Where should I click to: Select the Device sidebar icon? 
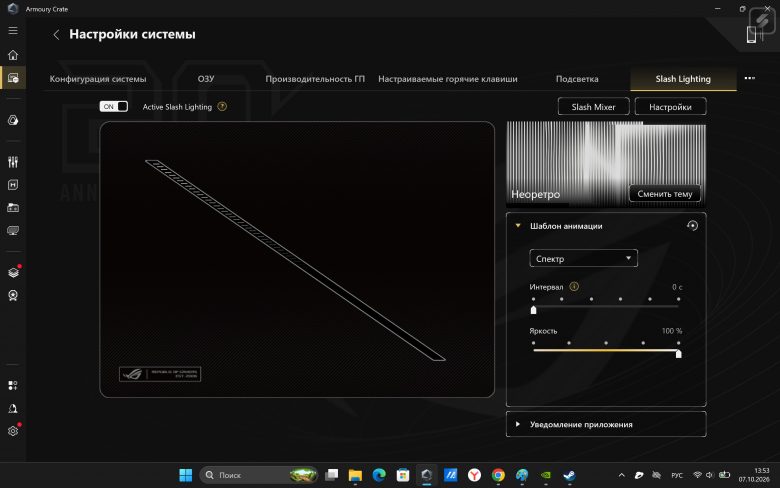13,78
